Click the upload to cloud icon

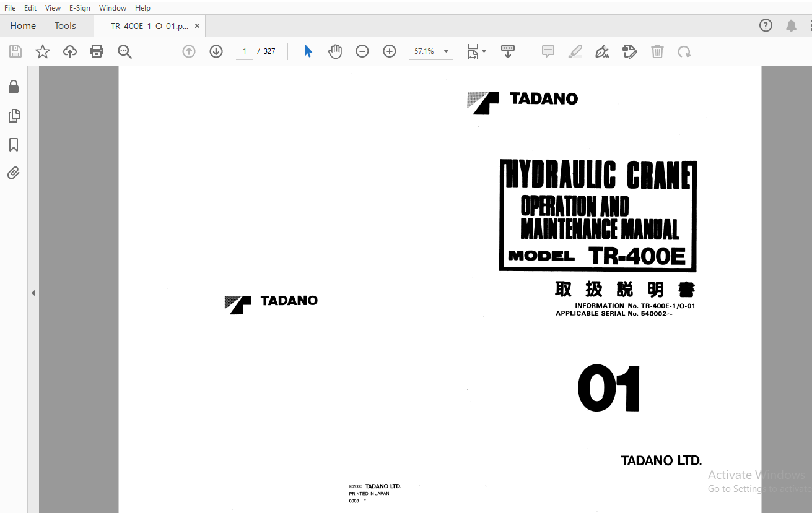click(x=70, y=51)
